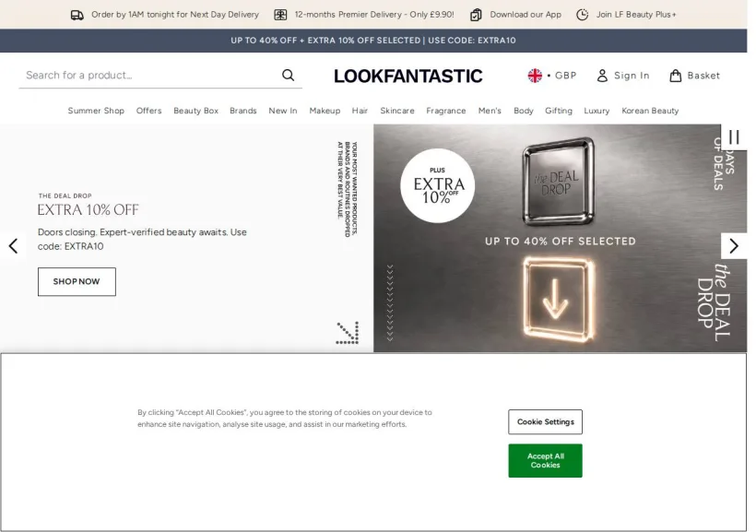Open Cookie Settings
Screen dimensions: 756x532
pyautogui.click(x=545, y=422)
